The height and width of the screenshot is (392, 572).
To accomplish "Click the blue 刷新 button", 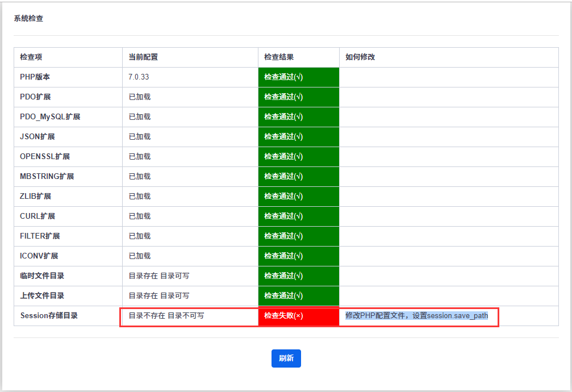I will pos(286,358).
